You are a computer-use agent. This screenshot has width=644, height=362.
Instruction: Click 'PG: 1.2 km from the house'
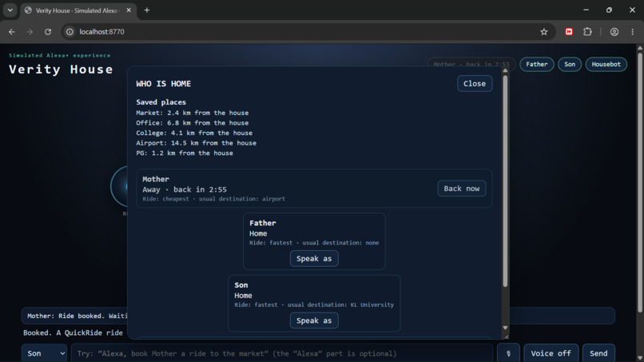click(185, 153)
